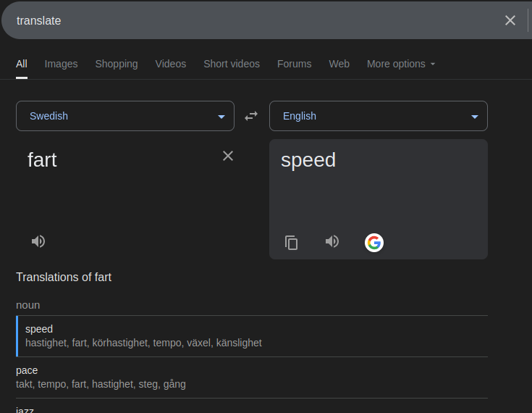Clear the search bar query
This screenshot has height=413, width=532.
point(510,20)
